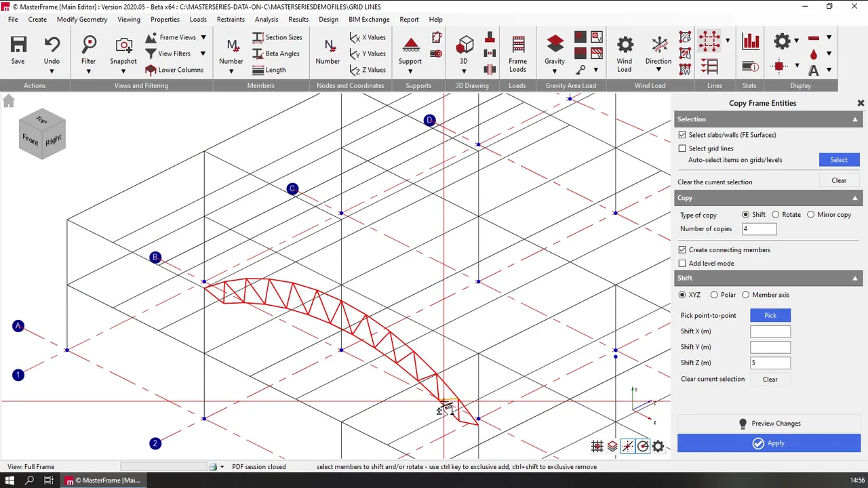This screenshot has width=868, height=488.
Task: Open viewport settings gear at bottom right
Action: pyautogui.click(x=658, y=446)
